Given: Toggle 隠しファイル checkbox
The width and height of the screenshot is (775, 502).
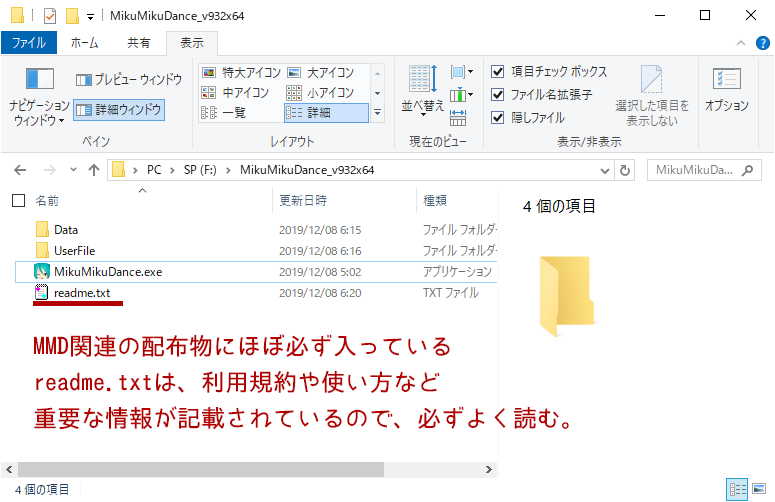Looking at the screenshot, I should tap(497, 118).
